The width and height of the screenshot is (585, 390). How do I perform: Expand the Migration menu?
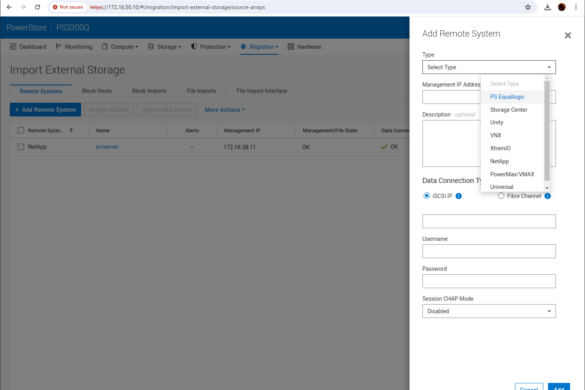point(259,47)
